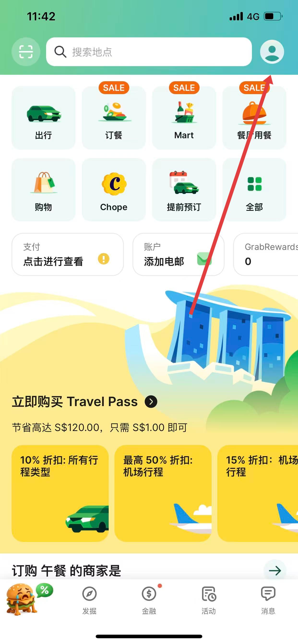Open the QR scan icon
The height and width of the screenshot is (644, 298).
tap(26, 52)
